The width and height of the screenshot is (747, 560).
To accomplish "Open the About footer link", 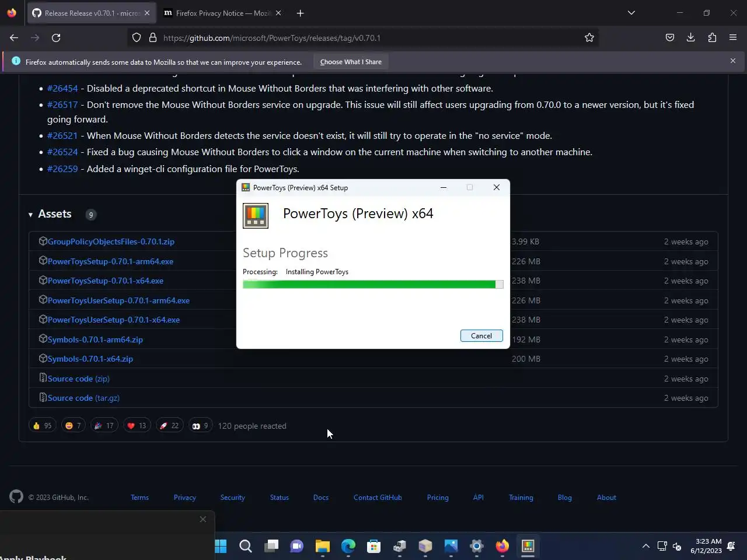I will (x=606, y=498).
